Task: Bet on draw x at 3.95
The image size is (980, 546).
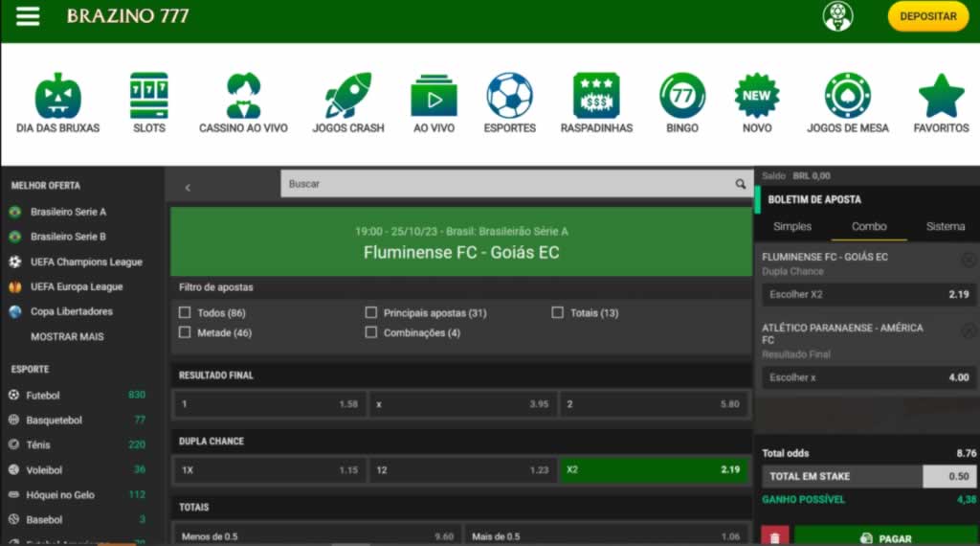Action: pos(462,404)
